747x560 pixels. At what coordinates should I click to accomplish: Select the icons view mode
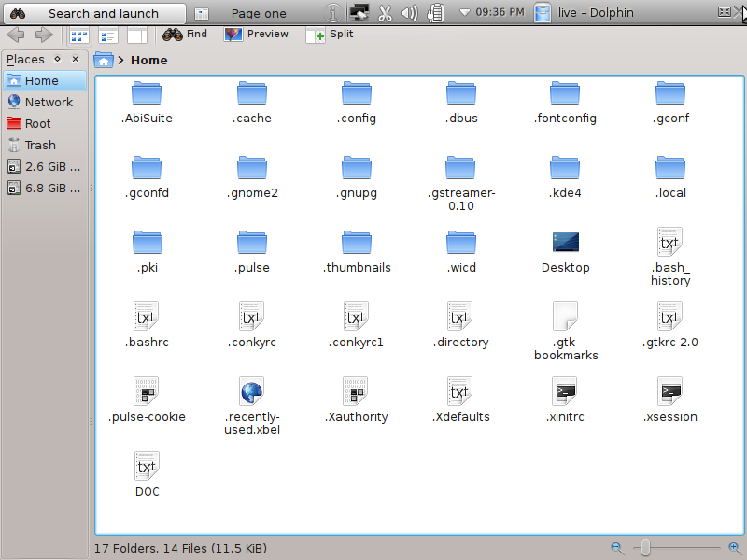pos(78,35)
